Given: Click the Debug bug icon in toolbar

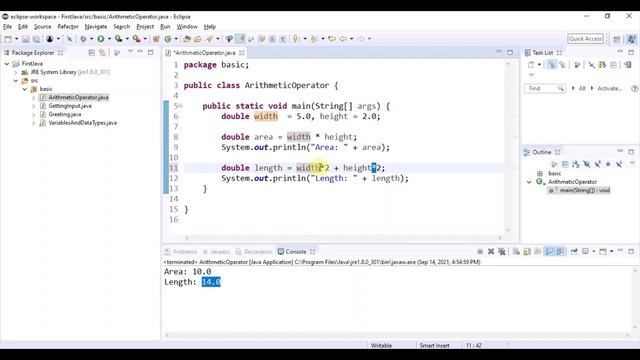Looking at the screenshot, I should (83, 39).
